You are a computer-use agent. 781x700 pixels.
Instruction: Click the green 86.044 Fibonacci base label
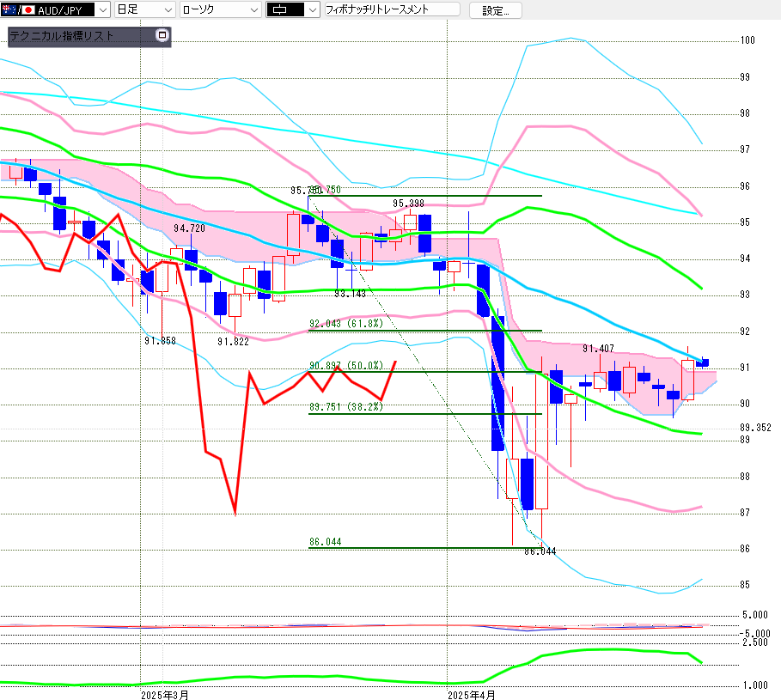pyautogui.click(x=326, y=542)
